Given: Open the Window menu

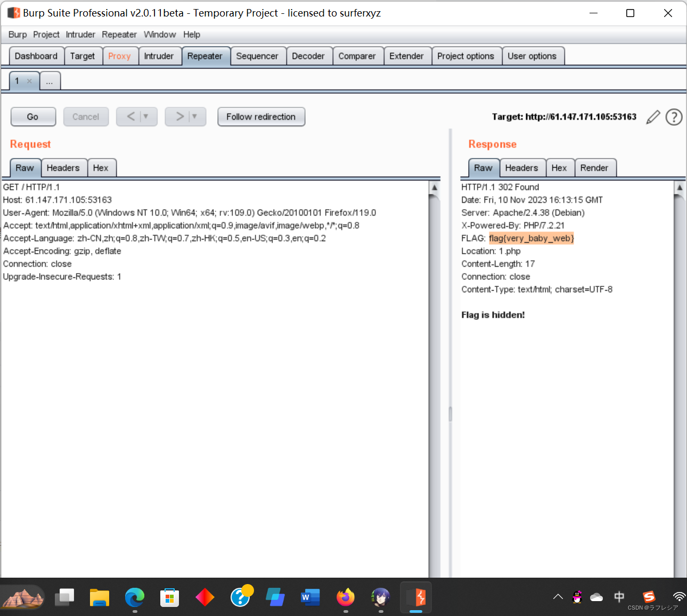Looking at the screenshot, I should click(x=160, y=35).
